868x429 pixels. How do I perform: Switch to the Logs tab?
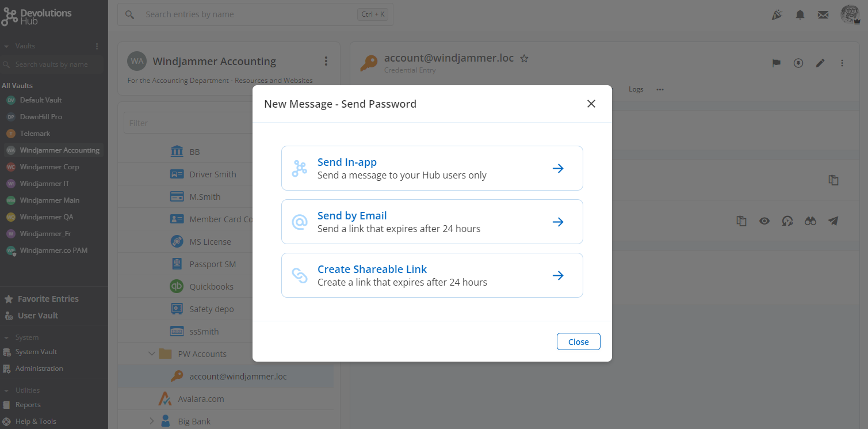636,89
